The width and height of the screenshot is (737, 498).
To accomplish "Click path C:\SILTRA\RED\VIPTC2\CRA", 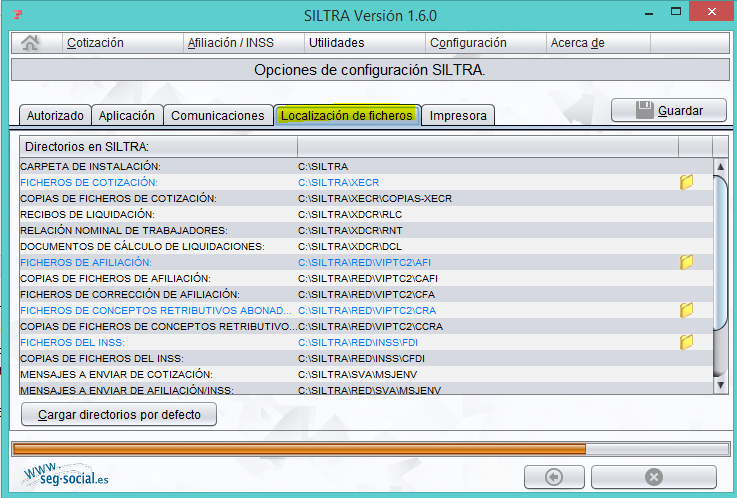I will click(367, 310).
